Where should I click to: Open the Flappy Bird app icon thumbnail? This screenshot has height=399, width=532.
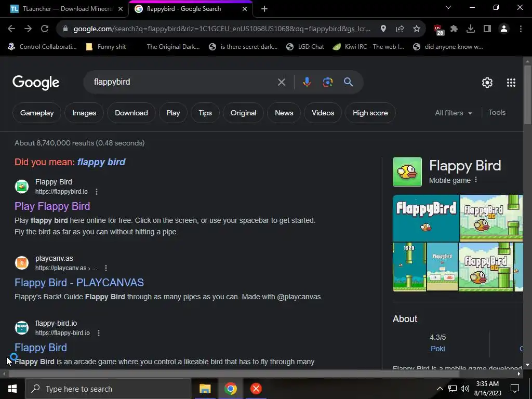tap(407, 171)
